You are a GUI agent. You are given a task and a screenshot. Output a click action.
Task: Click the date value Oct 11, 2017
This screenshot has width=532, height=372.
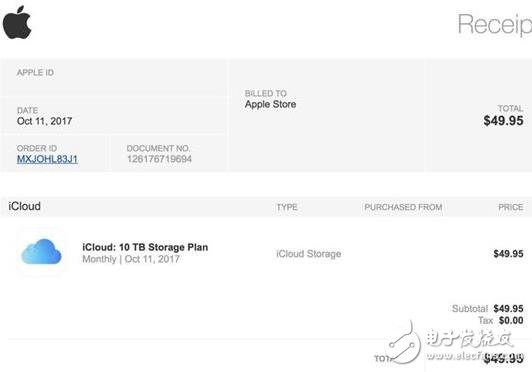point(44,121)
